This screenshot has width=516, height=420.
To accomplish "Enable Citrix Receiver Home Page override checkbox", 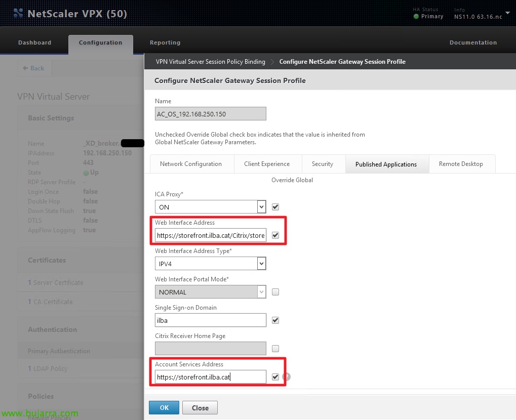I will coord(275,348).
